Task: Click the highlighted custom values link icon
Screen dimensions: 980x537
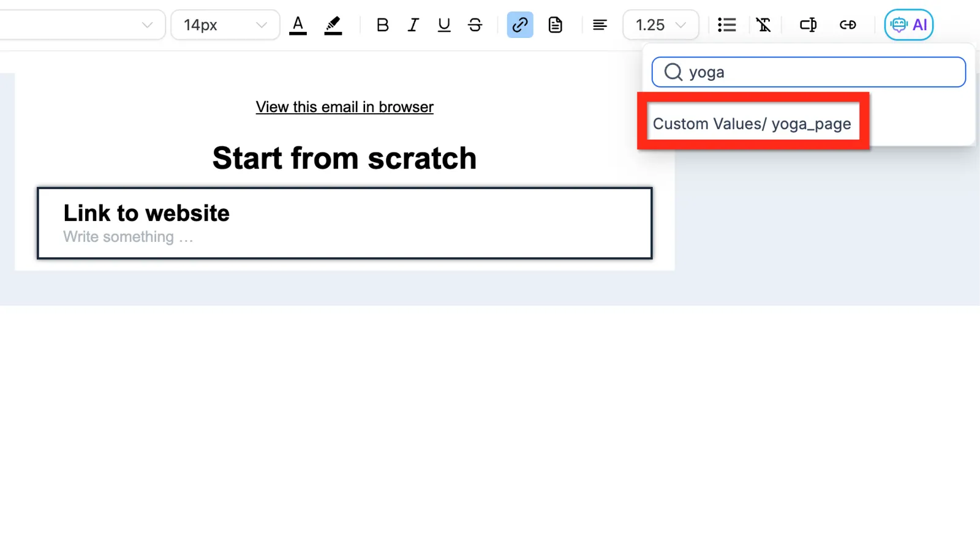Action: point(520,25)
